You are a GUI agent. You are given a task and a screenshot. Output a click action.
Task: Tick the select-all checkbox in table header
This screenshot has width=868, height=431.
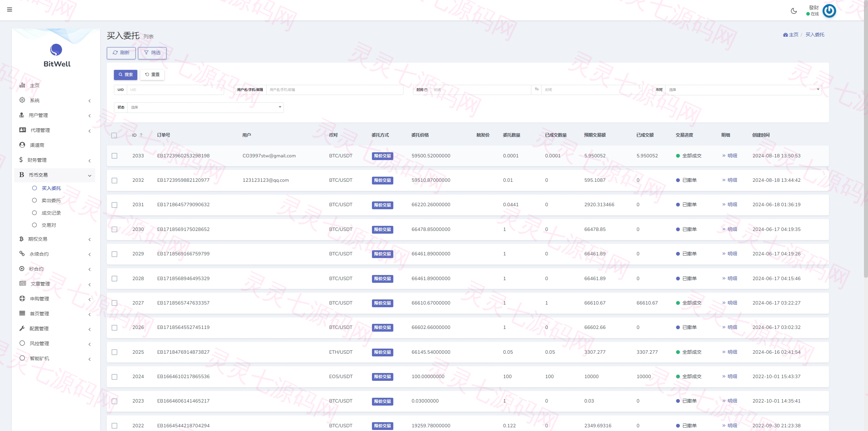[x=114, y=135]
